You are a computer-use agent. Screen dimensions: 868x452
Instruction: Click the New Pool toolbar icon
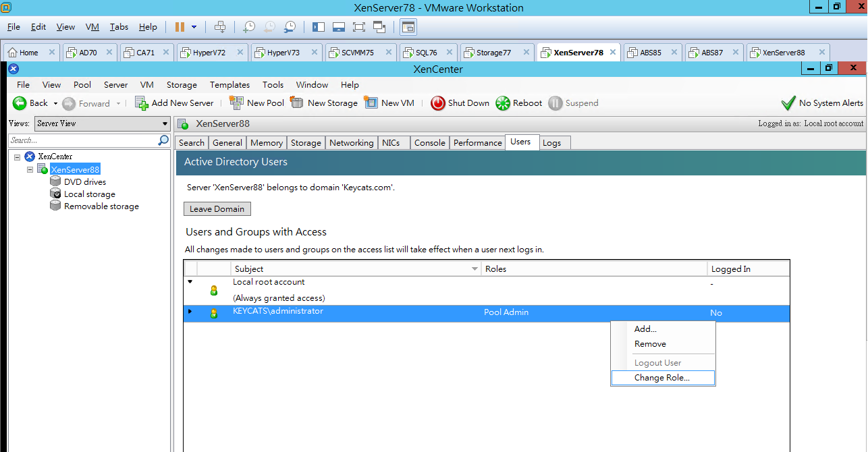[x=236, y=103]
